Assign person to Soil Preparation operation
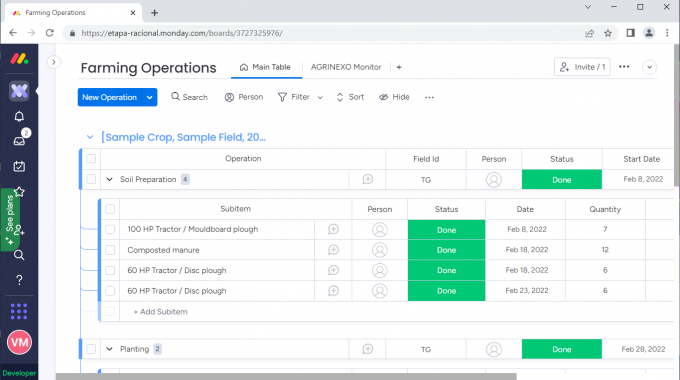This screenshot has height=380, width=680. coord(494,180)
